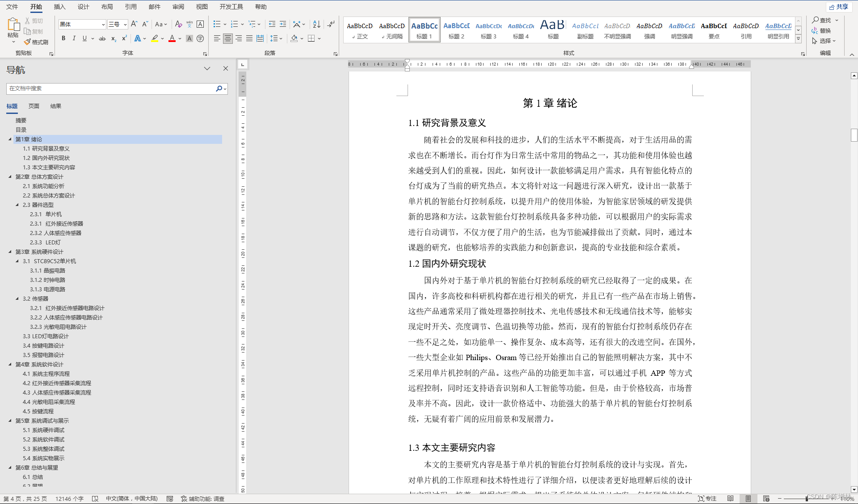Apply strikethrough formatting
Viewport: 858px width, 504px height.
[x=102, y=39]
